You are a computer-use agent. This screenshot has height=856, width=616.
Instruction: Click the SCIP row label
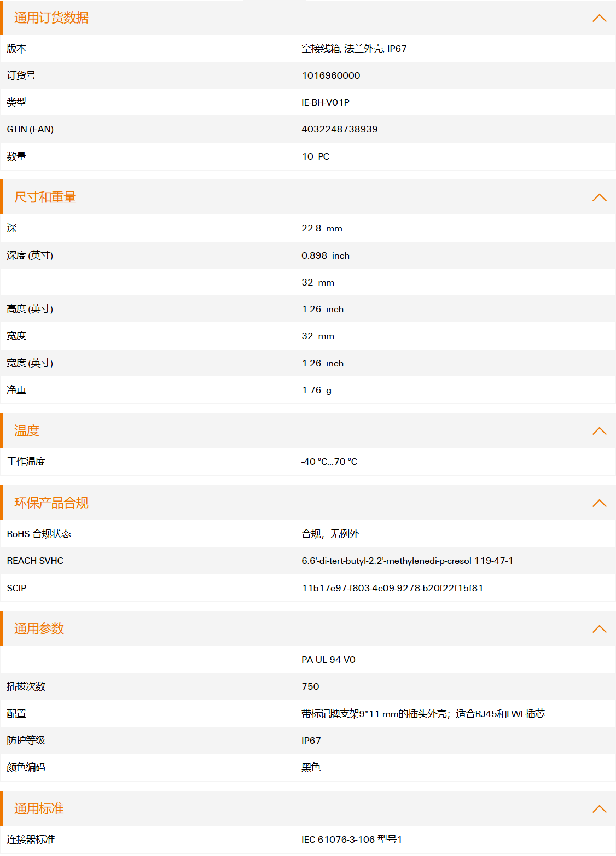[16, 588]
